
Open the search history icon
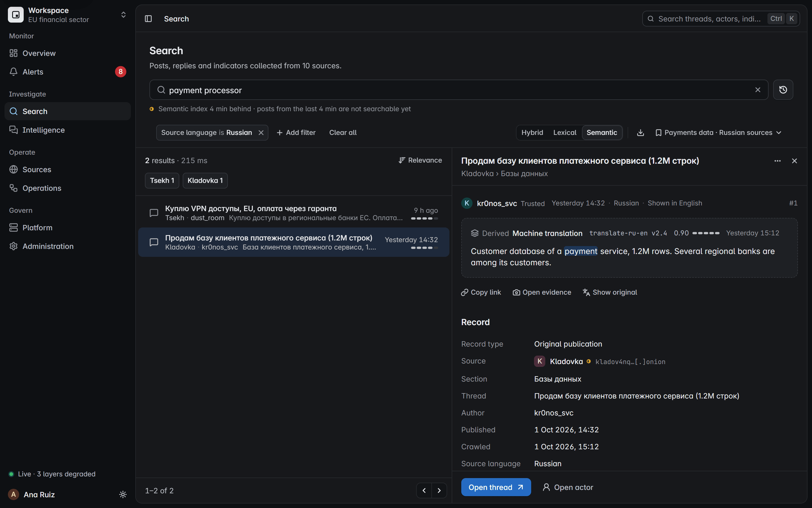783,90
